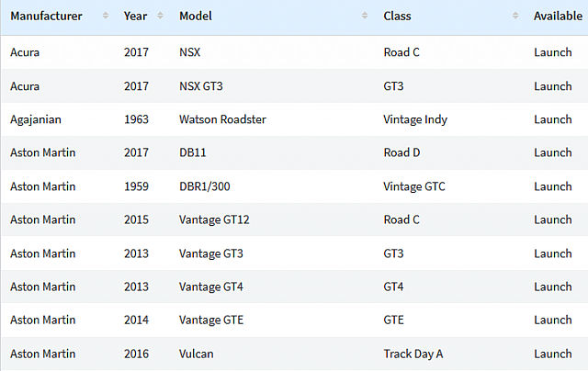Click the GT4 class cell
This screenshot has height=371, width=588.
click(x=393, y=287)
